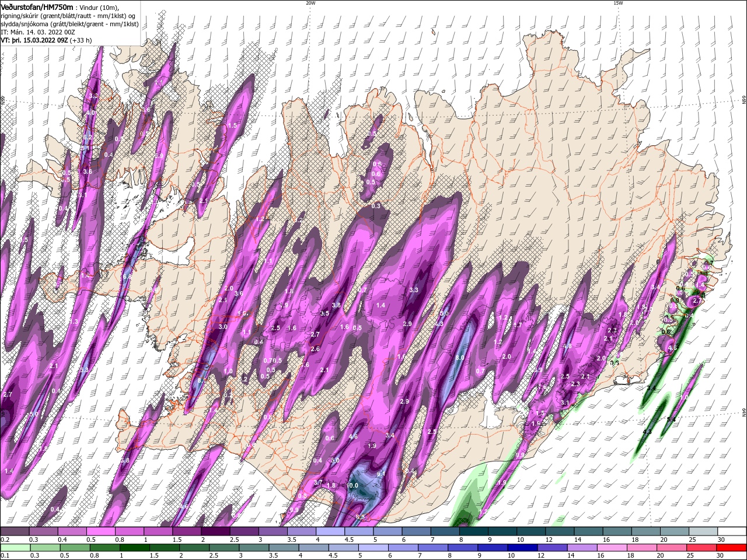The height and width of the screenshot is (560, 747).
Task: Pick the bottom-row 30 bright red swatch
Action: pos(731,548)
